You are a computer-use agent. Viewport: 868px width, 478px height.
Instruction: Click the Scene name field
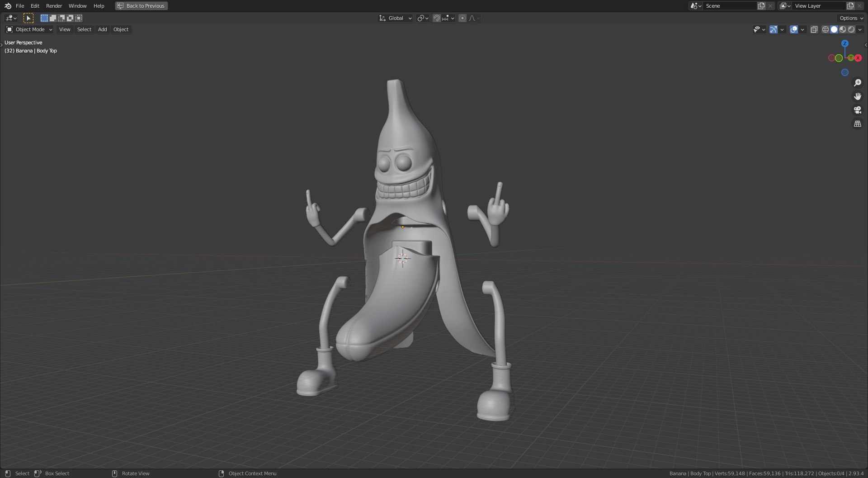pos(730,6)
